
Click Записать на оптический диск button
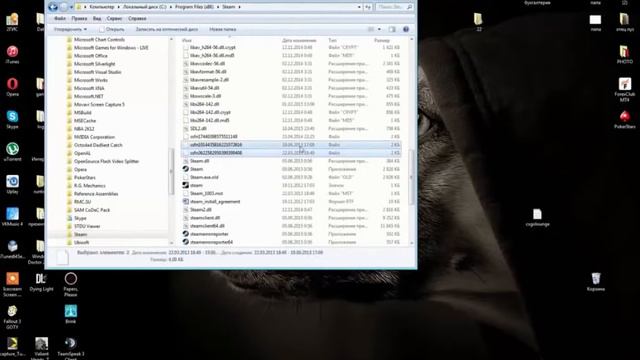pos(167,29)
